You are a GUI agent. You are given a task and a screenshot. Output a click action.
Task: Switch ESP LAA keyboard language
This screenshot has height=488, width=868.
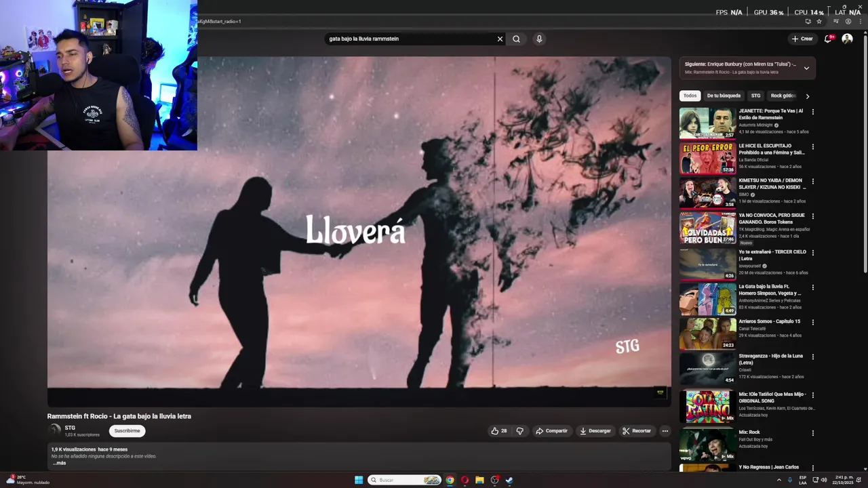(803, 480)
